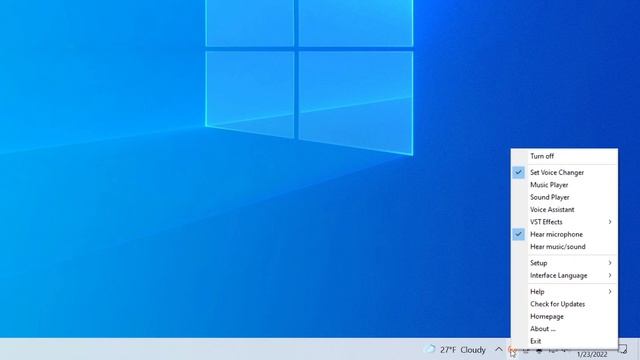Choose Turn off in the tray menu
Screen dimensions: 640x360
(x=564, y=156)
